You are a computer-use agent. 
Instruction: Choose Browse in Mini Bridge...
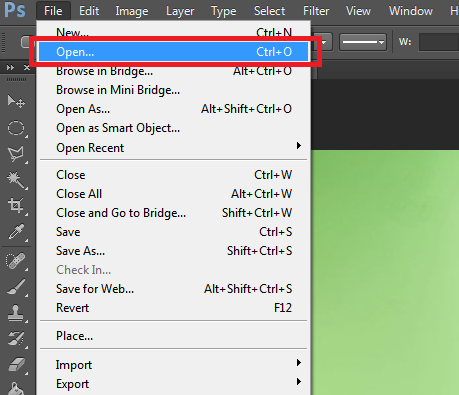(173, 90)
